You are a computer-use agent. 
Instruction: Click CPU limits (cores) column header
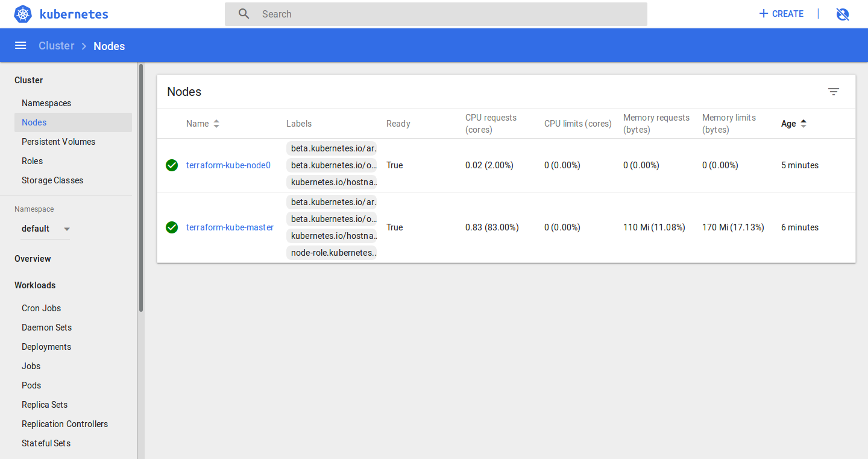pyautogui.click(x=578, y=124)
